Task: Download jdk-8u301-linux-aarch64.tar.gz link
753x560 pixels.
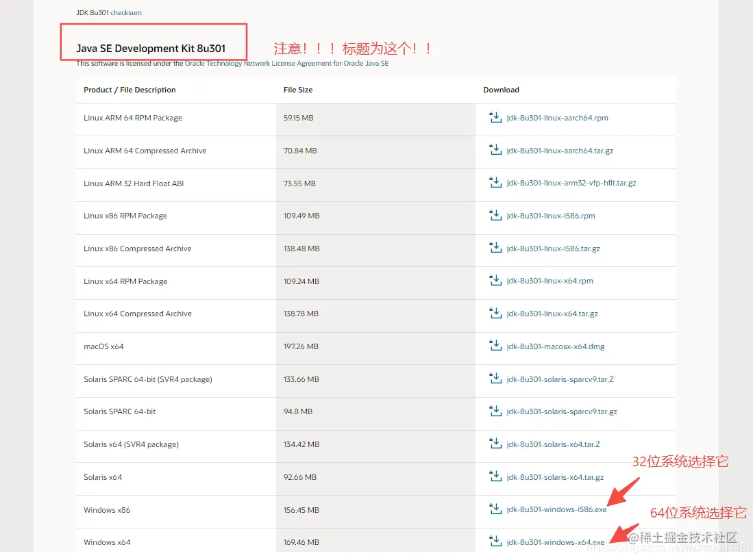Action: (x=560, y=151)
